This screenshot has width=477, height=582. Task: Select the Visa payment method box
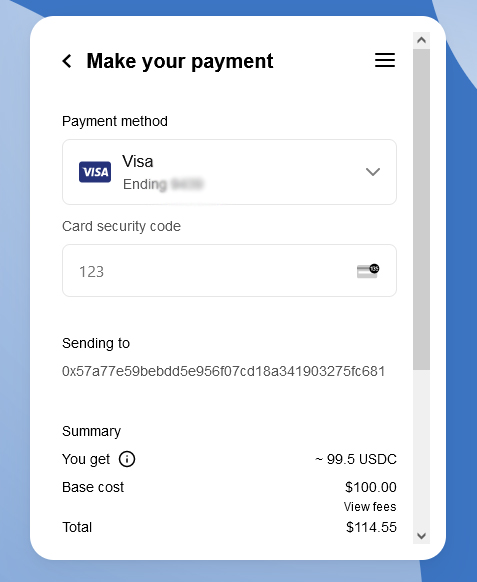[229, 172]
